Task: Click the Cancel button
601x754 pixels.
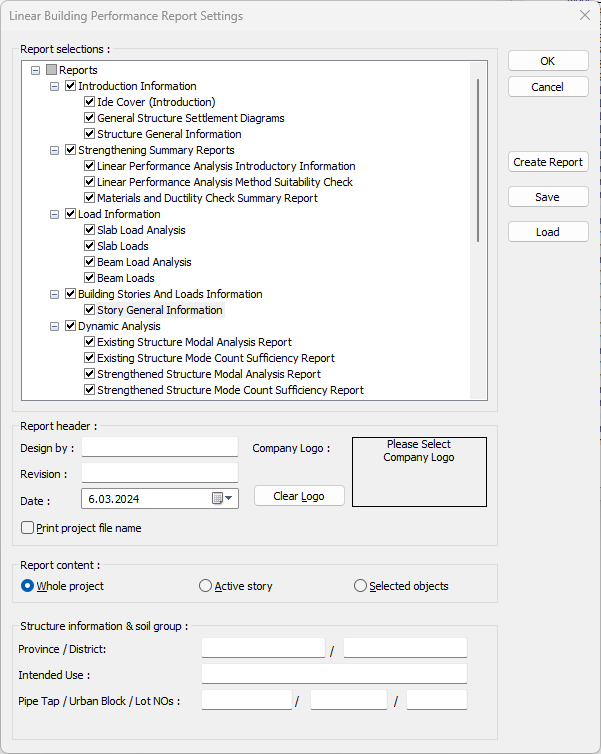Action: 548,87
